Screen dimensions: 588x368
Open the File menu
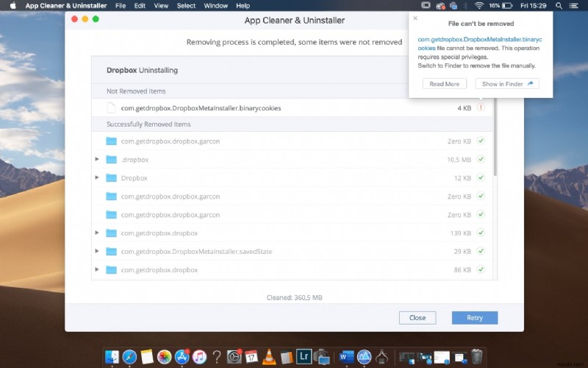click(x=121, y=6)
